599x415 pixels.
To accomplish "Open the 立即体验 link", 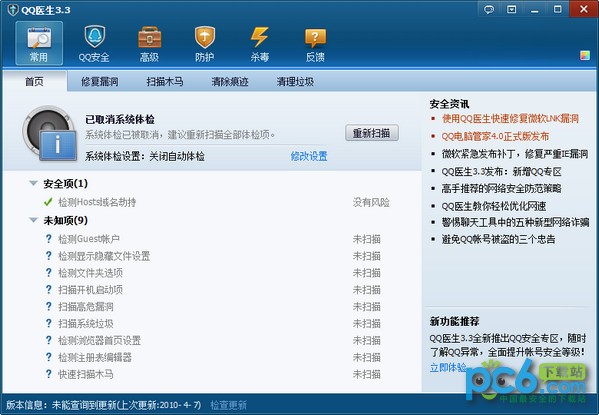I will (448, 368).
